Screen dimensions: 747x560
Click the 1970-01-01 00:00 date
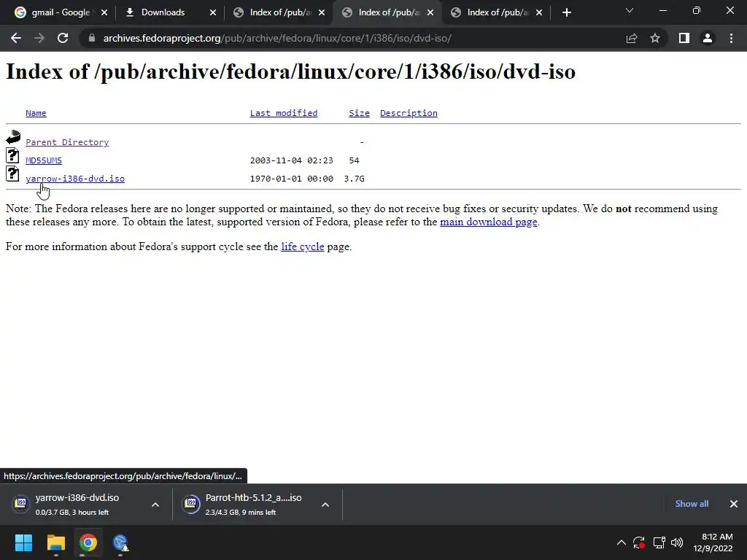click(x=292, y=179)
